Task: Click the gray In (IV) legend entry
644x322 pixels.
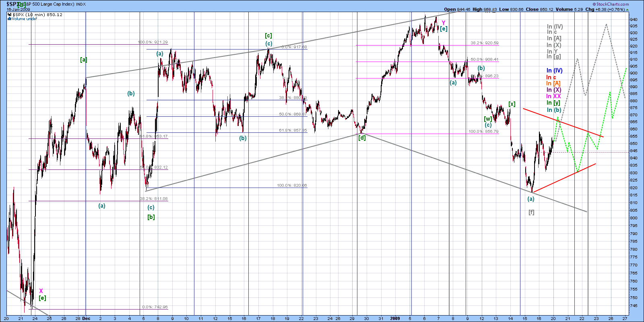Action: [x=555, y=27]
